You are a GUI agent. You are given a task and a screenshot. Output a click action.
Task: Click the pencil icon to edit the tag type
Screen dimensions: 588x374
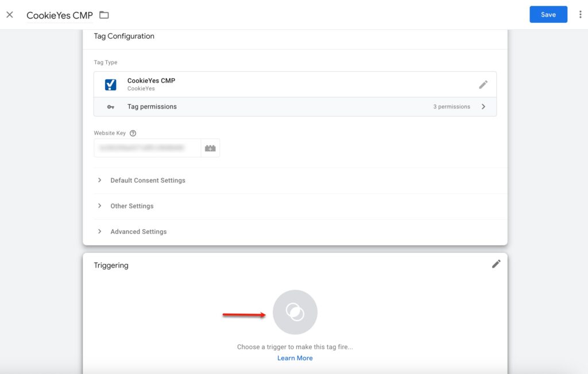coord(483,84)
